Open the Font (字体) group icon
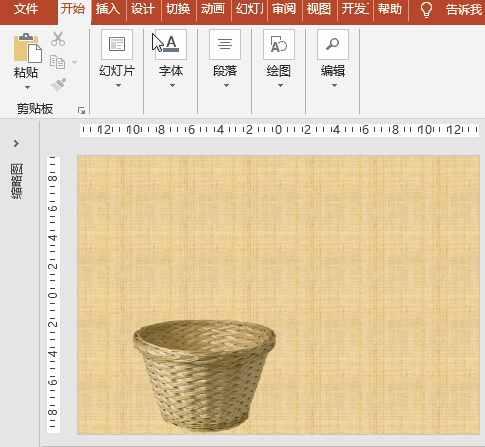 tap(171, 44)
